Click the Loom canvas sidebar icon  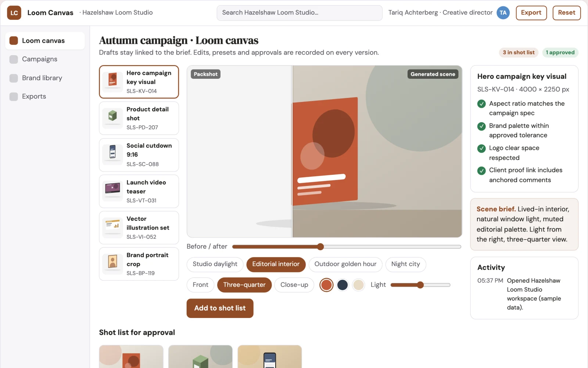14,40
